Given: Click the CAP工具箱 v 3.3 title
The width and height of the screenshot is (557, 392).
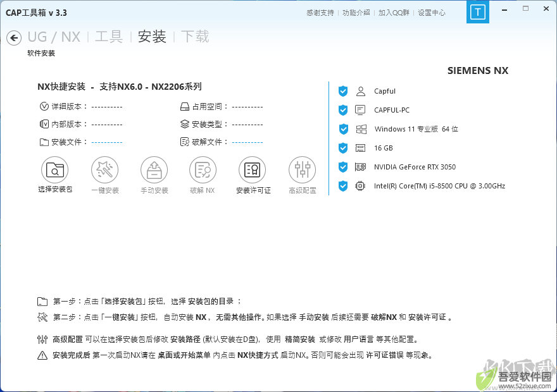Looking at the screenshot, I should pos(36,13).
